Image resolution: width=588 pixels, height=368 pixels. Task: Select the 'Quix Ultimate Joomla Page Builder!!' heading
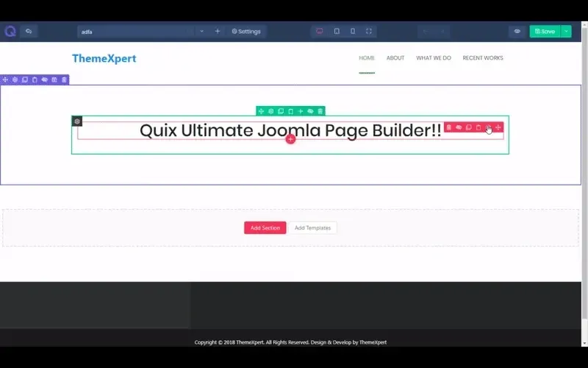tap(290, 130)
